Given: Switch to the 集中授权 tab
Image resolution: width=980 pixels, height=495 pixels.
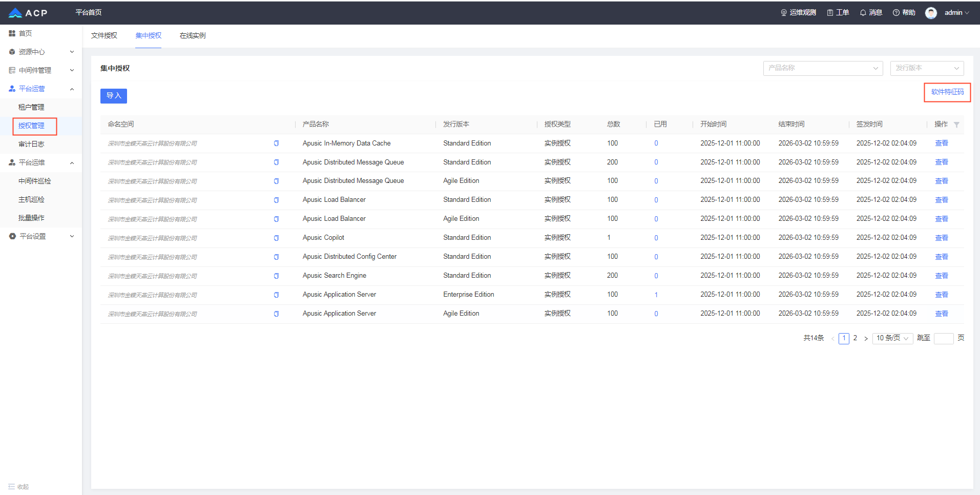Looking at the screenshot, I should pyautogui.click(x=149, y=35).
